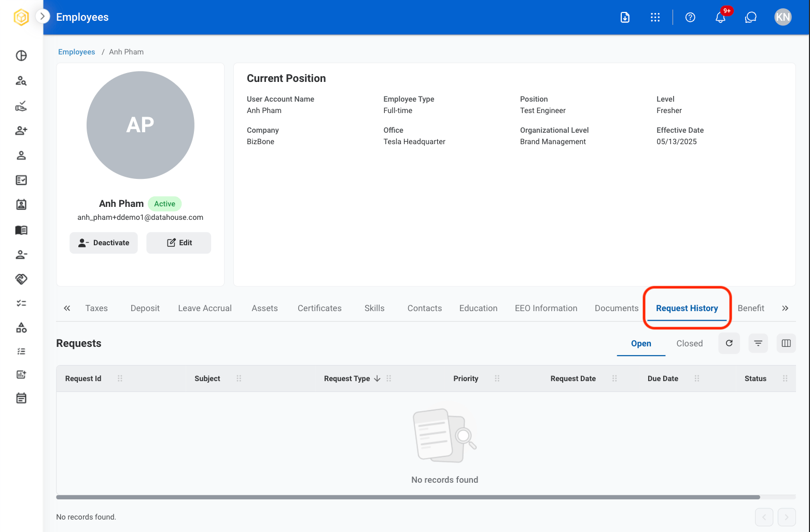
Task: Open the pie chart dashboard sidebar icon
Action: click(21, 55)
